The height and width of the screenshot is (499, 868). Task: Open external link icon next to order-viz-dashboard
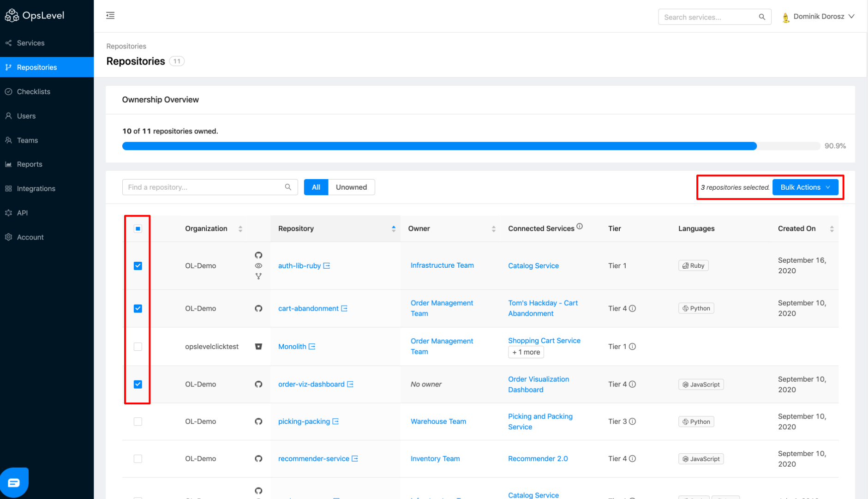pos(350,384)
